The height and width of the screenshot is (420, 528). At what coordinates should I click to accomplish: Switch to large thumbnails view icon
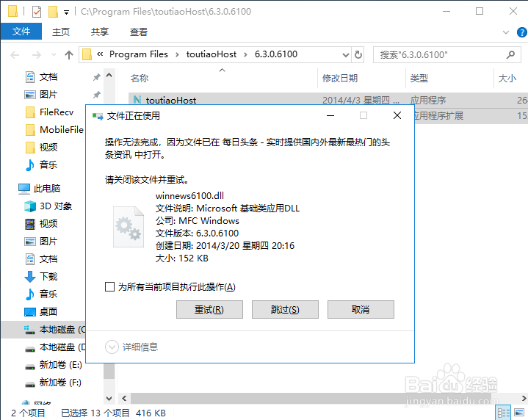(519, 413)
